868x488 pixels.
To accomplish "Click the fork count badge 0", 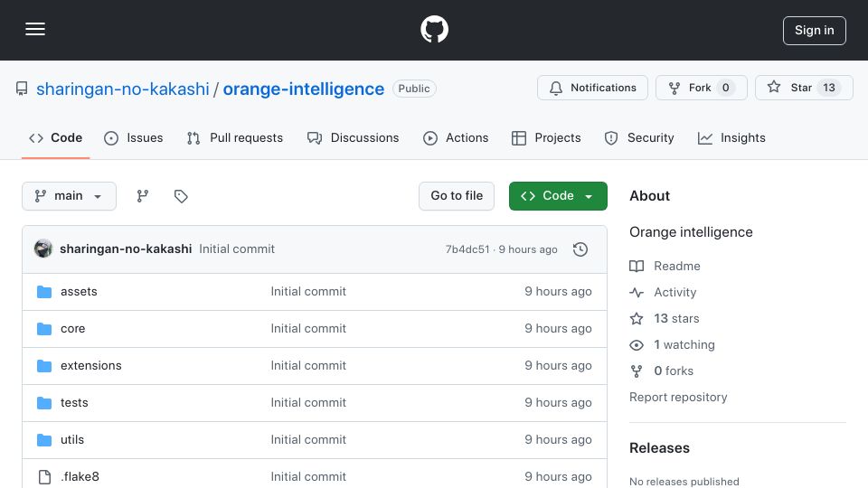I will 725,88.
